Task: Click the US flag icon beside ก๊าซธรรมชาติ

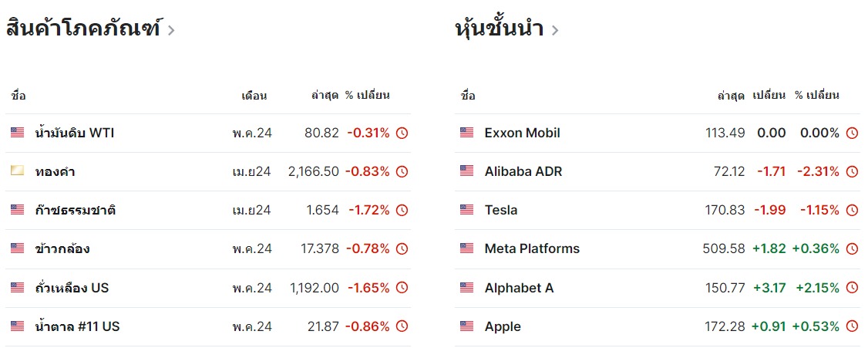Action: click(x=17, y=210)
